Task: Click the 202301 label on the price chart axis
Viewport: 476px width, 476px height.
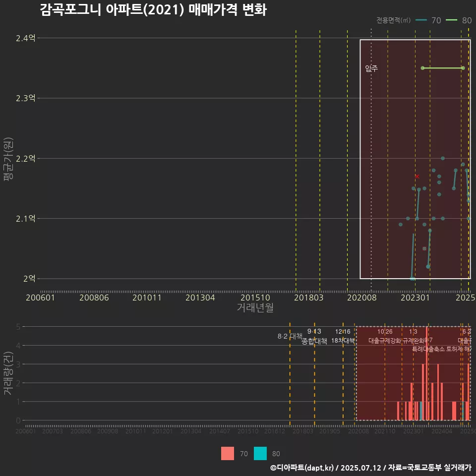Action: click(x=416, y=297)
